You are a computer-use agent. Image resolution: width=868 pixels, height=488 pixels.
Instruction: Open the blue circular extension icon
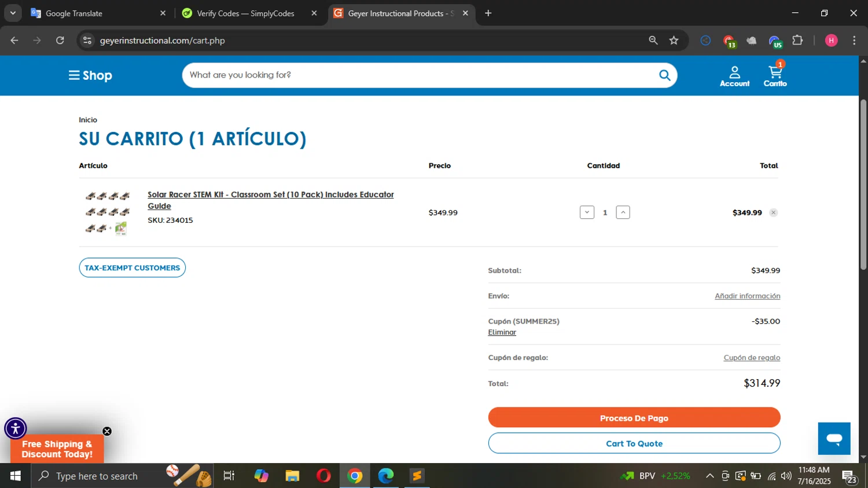705,41
